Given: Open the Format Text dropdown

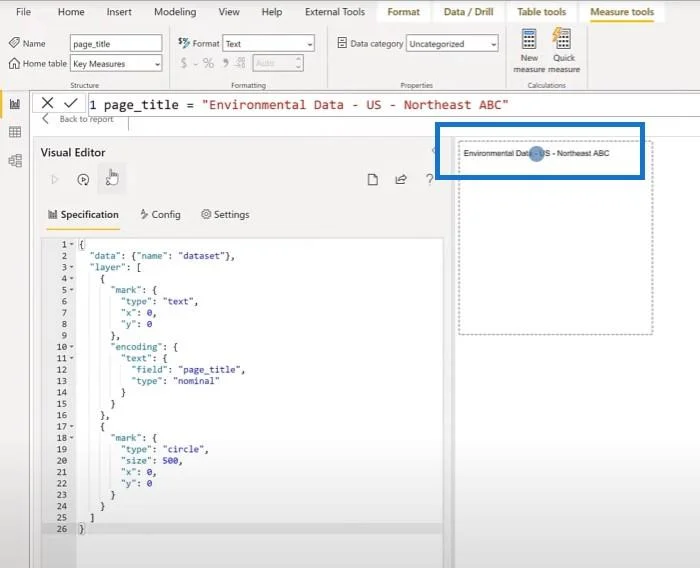Looking at the screenshot, I should click(268, 44).
